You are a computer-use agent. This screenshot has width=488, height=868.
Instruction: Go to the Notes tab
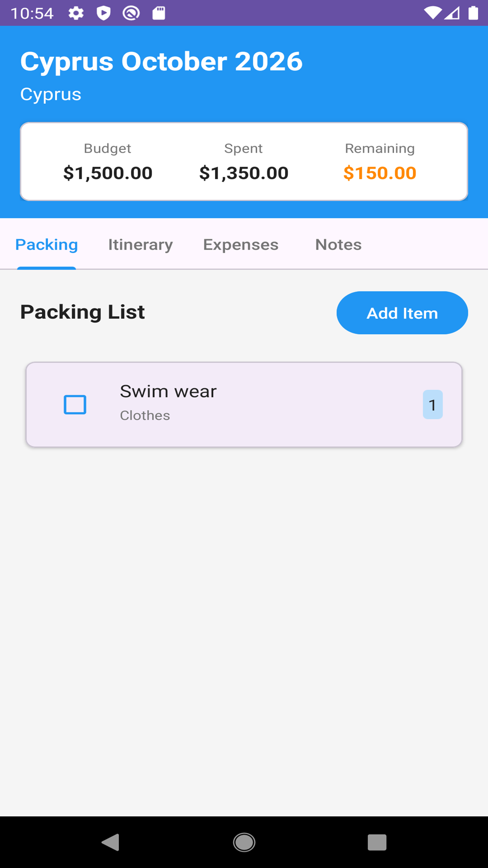[338, 245]
